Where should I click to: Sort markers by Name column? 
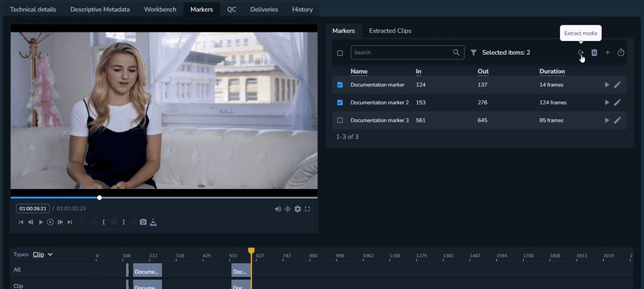(359, 71)
